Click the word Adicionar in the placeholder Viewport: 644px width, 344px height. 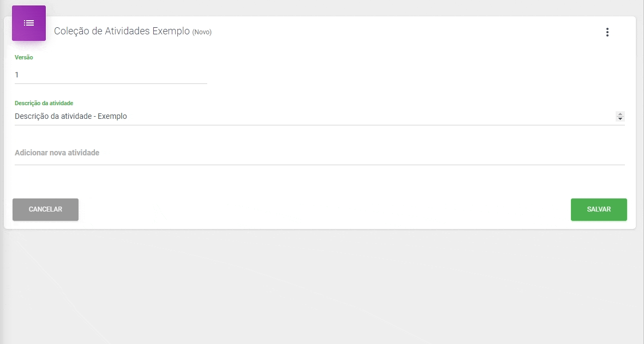31,153
